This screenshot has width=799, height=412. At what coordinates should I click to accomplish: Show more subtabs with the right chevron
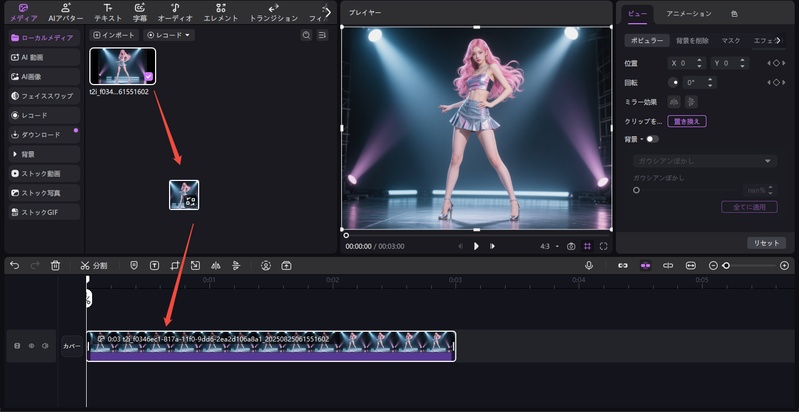(778, 40)
